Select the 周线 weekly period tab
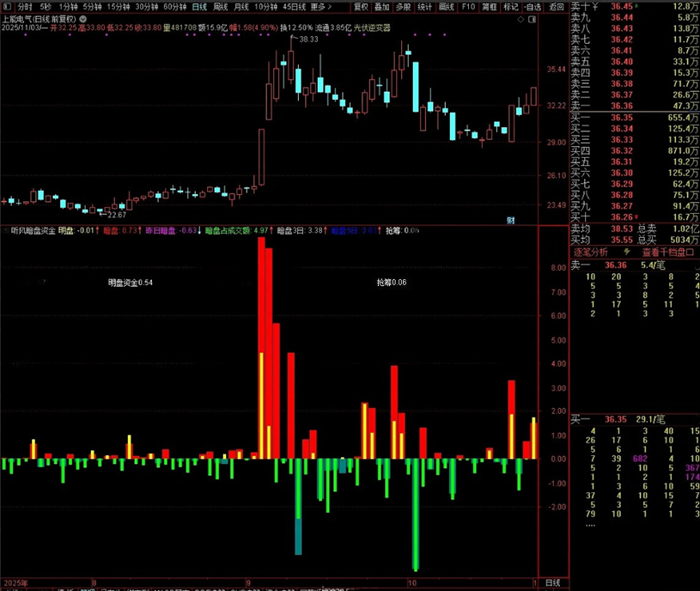This screenshot has width=700, height=591. pyautogui.click(x=221, y=7)
